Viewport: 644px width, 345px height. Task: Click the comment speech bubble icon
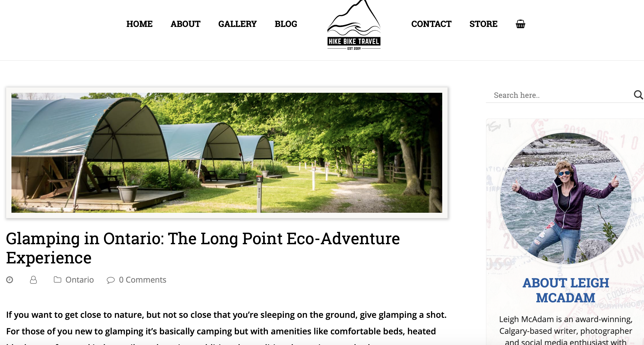point(111,280)
